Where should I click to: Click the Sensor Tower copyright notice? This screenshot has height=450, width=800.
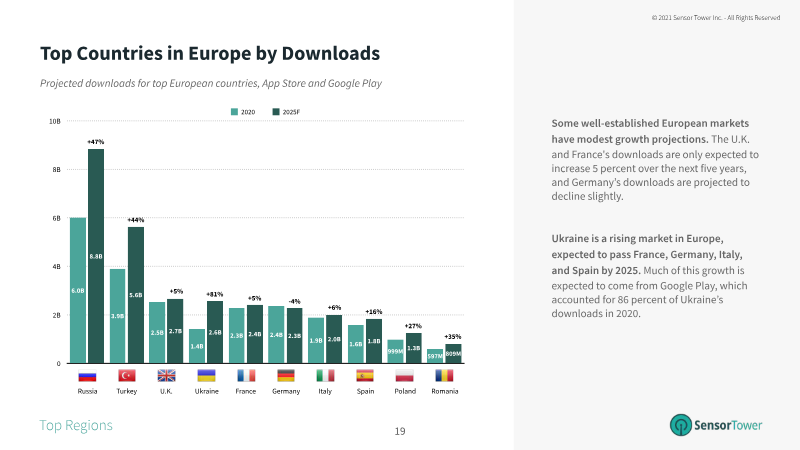[x=715, y=17]
